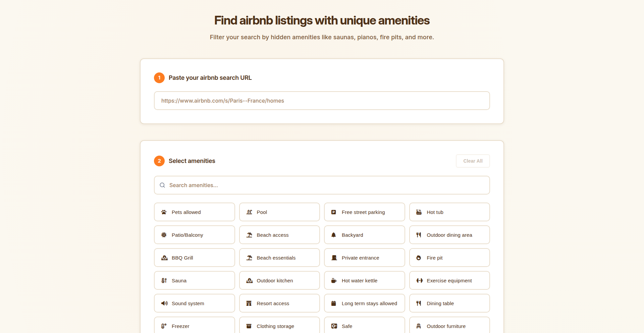Click the speaker icon on Sound system
This screenshot has width=644, height=333.
164,303
